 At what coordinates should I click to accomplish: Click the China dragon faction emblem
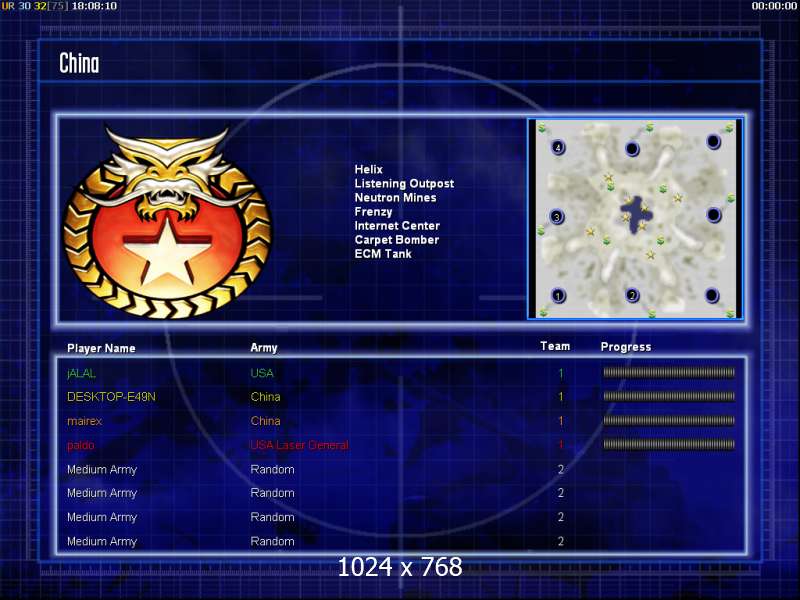pyautogui.click(x=167, y=222)
